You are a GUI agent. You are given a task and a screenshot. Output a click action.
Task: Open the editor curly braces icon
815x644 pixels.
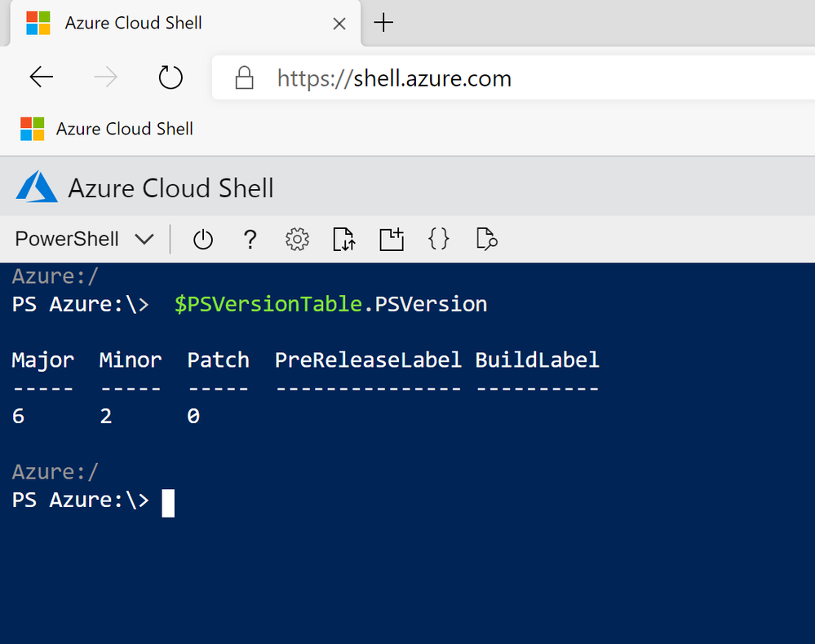(x=439, y=240)
